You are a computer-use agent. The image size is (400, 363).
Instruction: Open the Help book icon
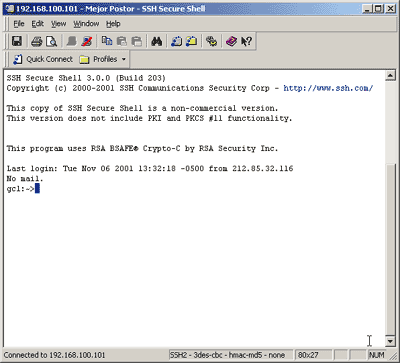(231, 41)
